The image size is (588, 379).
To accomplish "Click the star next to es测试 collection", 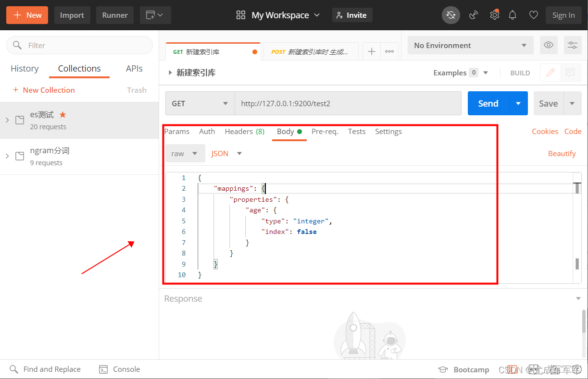I will [63, 114].
